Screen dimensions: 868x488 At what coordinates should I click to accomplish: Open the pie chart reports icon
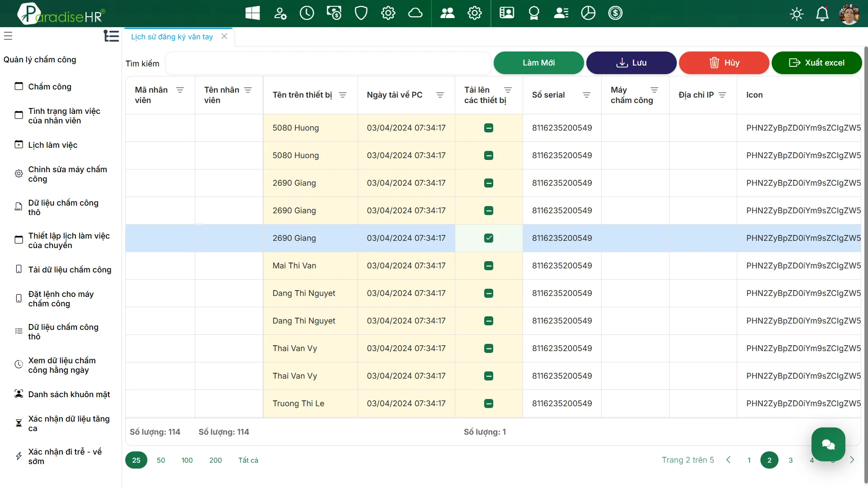[588, 13]
